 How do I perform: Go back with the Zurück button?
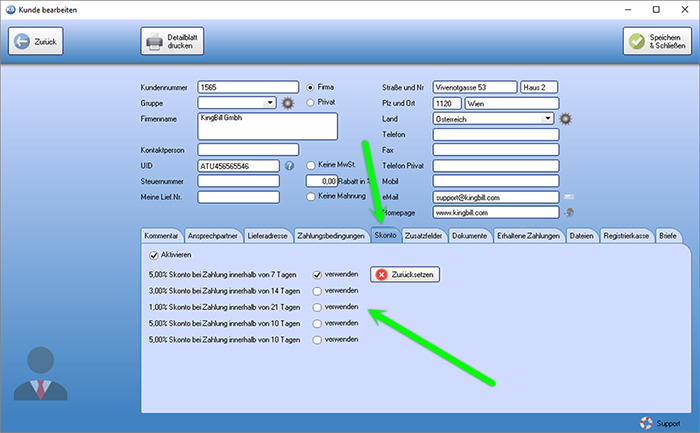point(36,41)
